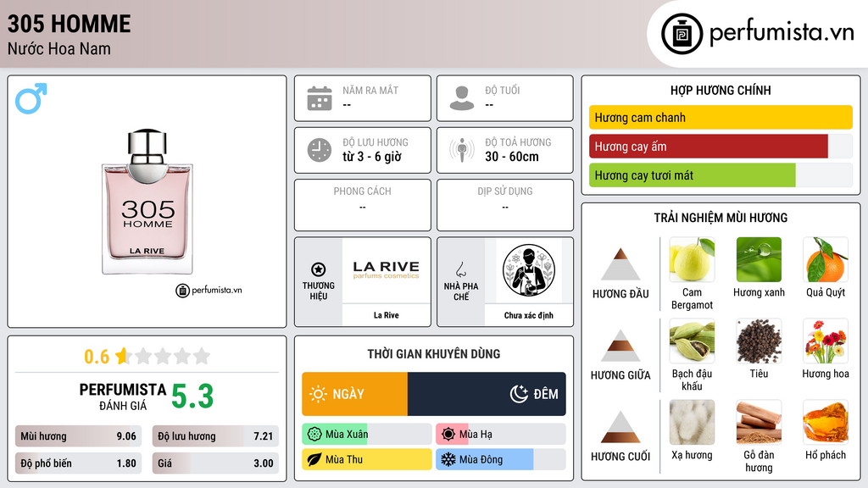Click the flower icon for Mùa Xuân
868x488 pixels.
click(x=314, y=435)
